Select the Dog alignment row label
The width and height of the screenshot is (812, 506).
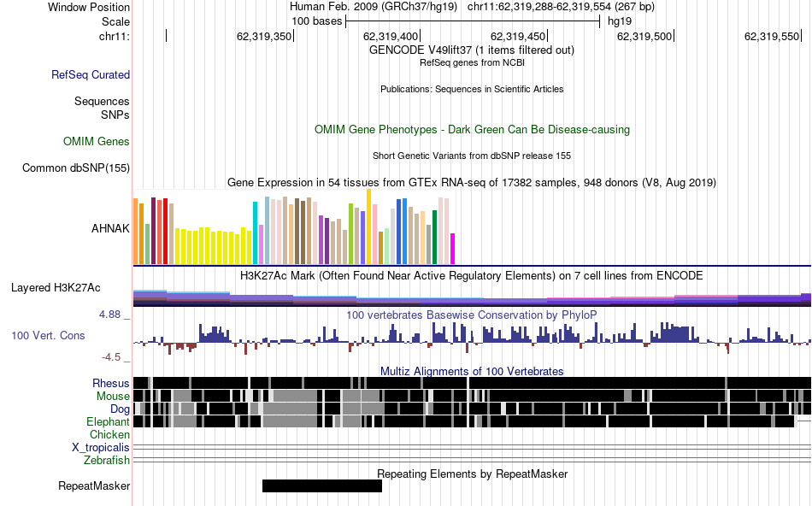point(121,409)
